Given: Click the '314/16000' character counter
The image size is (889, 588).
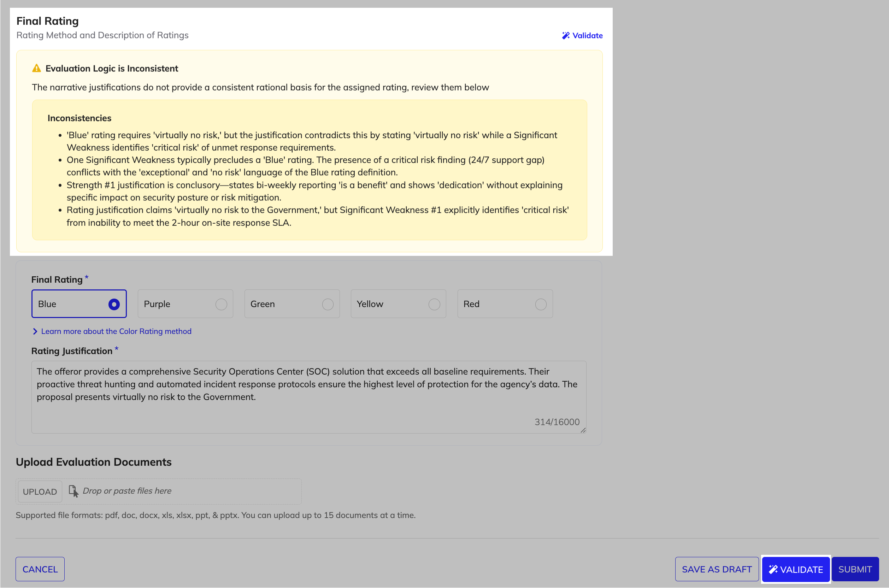Looking at the screenshot, I should [x=557, y=422].
